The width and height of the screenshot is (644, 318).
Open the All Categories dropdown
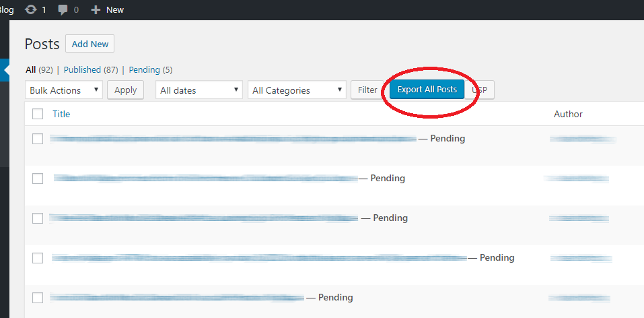point(296,90)
